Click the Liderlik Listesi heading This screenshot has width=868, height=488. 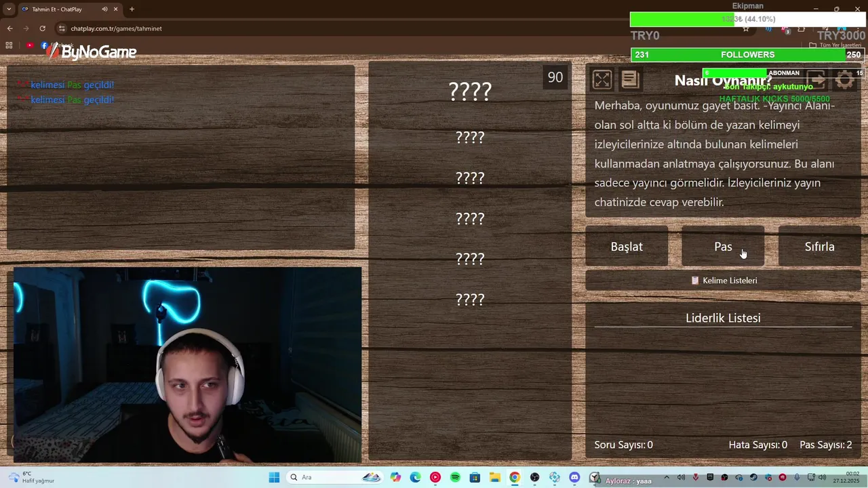723,318
